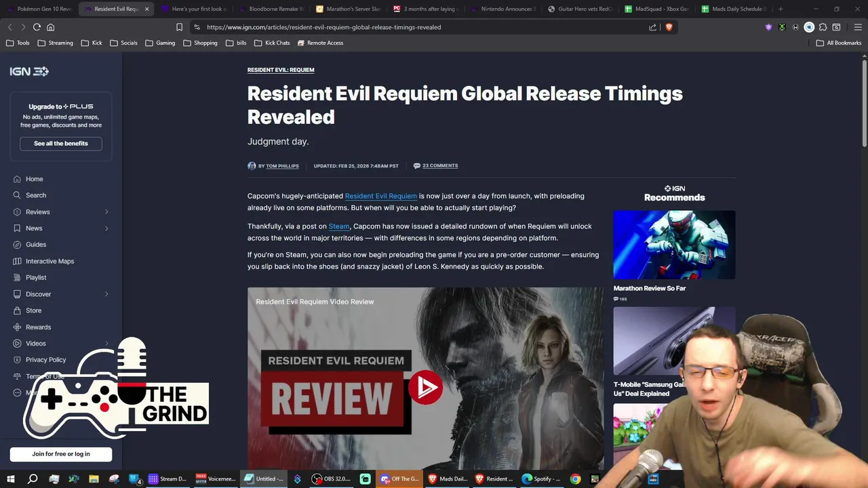868x488 pixels.
Task: Open the Socials bookmark folder
Action: 123,43
